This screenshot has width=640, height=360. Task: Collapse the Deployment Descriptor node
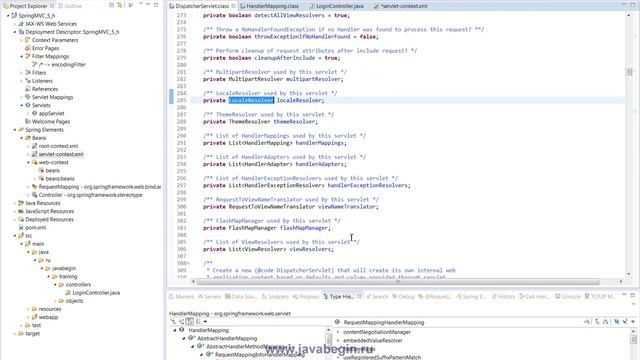15,32
